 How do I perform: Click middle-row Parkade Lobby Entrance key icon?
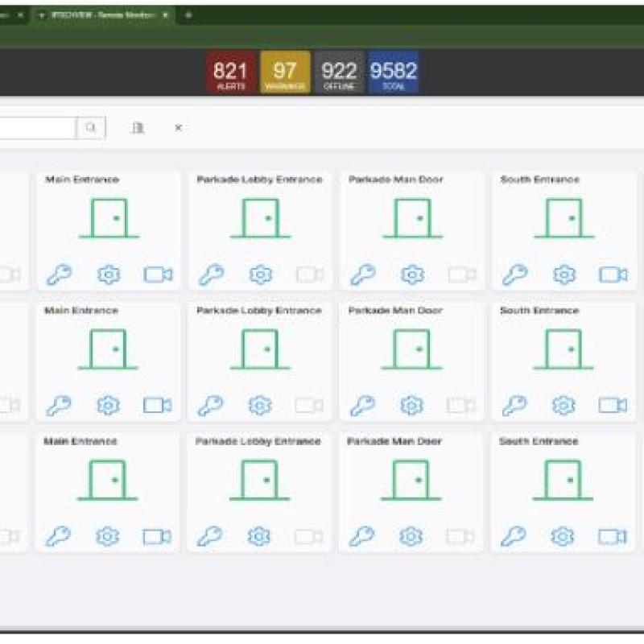click(x=210, y=406)
